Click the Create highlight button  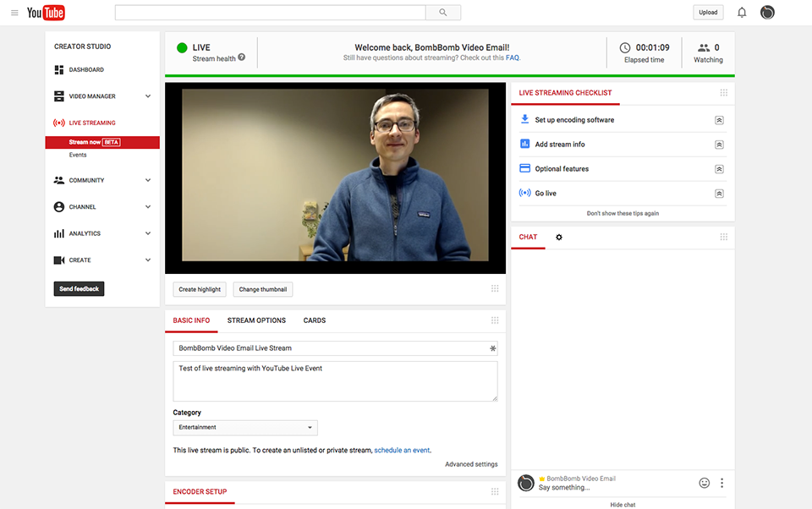(x=200, y=289)
